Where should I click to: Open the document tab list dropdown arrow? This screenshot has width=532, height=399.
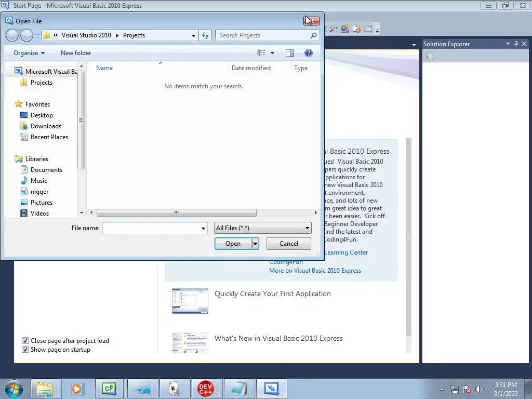pos(414,45)
